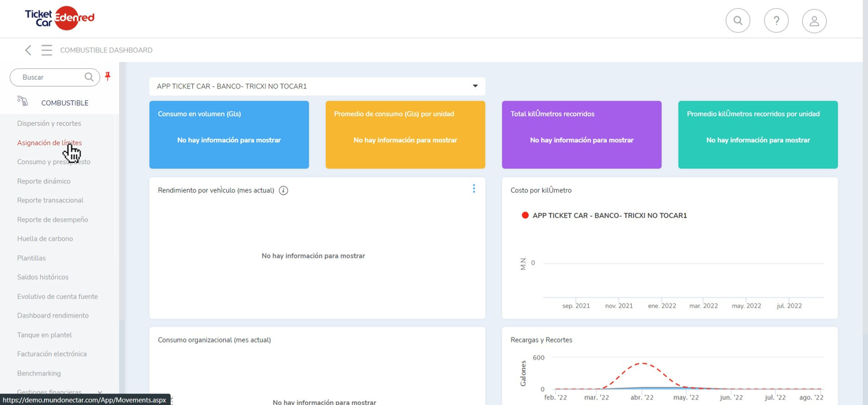
Task: Open Reporte transaccional menu item
Action: (50, 201)
